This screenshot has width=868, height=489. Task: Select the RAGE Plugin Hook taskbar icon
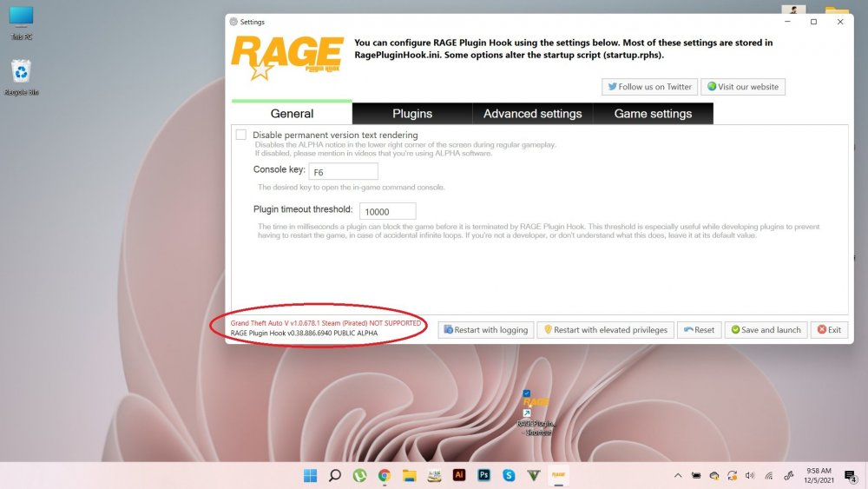558,475
